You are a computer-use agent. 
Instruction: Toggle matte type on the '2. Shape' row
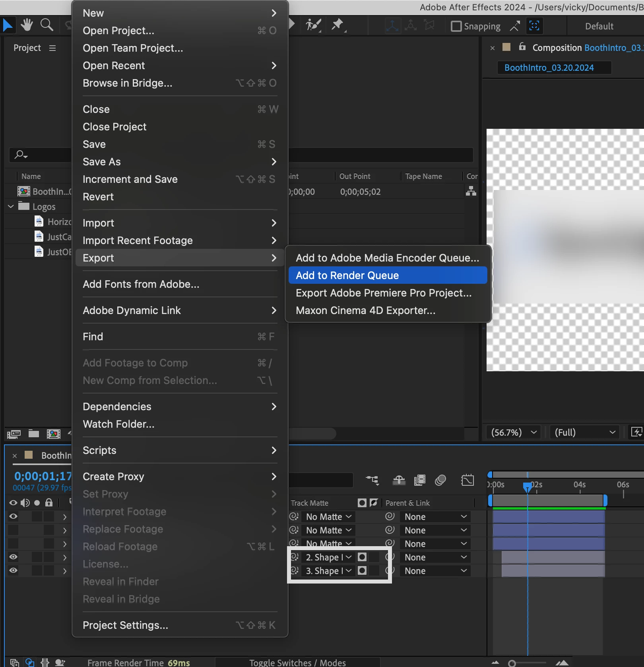click(362, 557)
